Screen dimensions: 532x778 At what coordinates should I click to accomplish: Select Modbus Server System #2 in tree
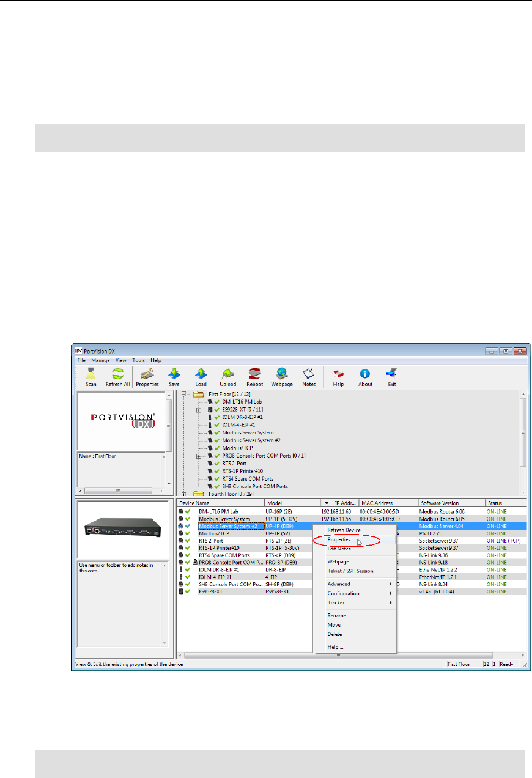click(x=251, y=440)
